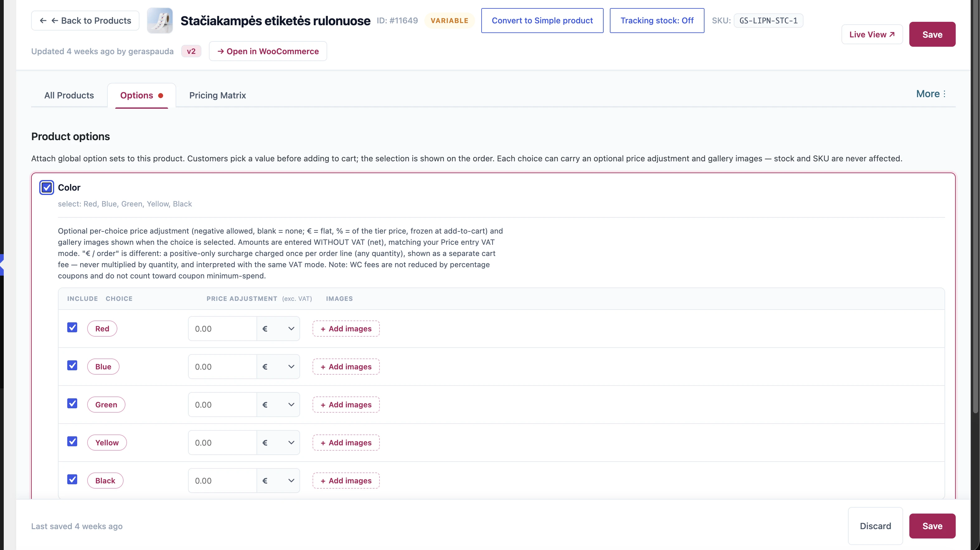Select the Options tab
The height and width of the screenshot is (550, 980).
tap(142, 95)
